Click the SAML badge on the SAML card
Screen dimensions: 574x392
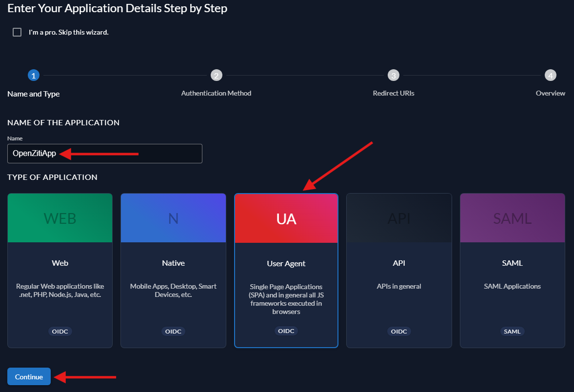click(512, 331)
